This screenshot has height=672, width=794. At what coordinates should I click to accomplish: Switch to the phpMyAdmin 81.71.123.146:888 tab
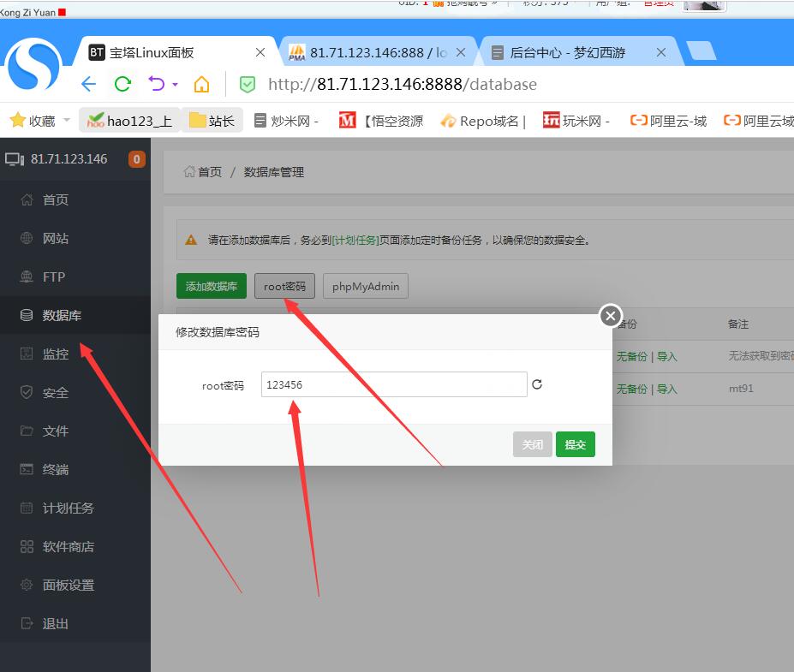pos(377,52)
